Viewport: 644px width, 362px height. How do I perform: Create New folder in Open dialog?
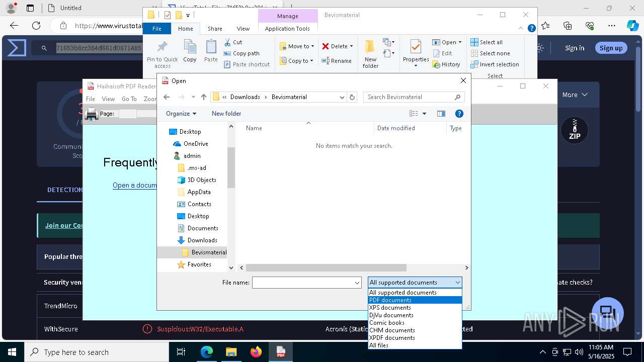pos(226,114)
